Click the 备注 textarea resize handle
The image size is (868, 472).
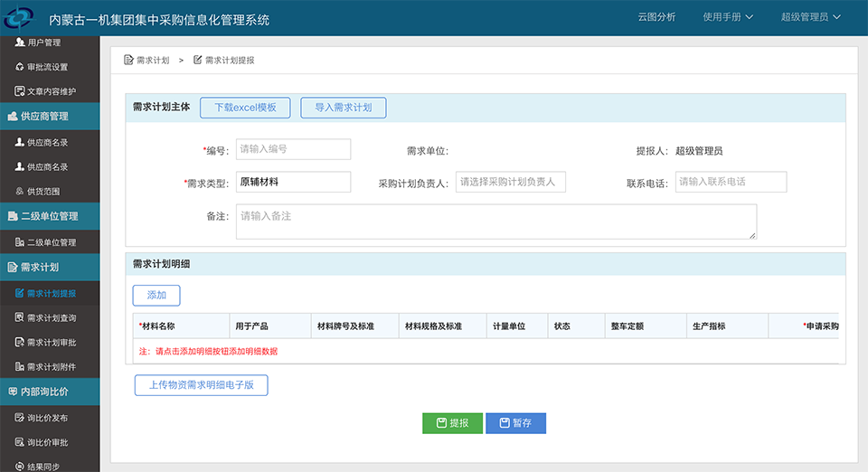752,235
